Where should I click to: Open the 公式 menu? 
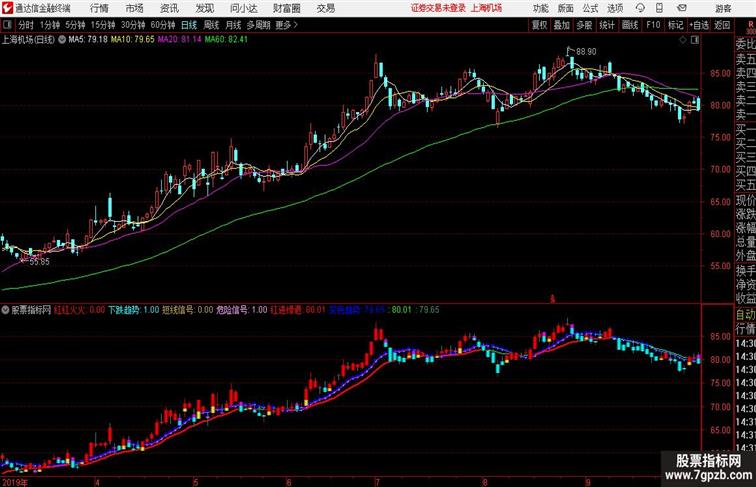pyautogui.click(x=590, y=8)
